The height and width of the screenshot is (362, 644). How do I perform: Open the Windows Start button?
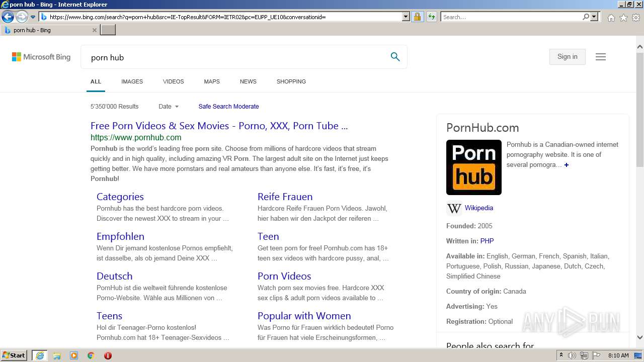point(14,355)
